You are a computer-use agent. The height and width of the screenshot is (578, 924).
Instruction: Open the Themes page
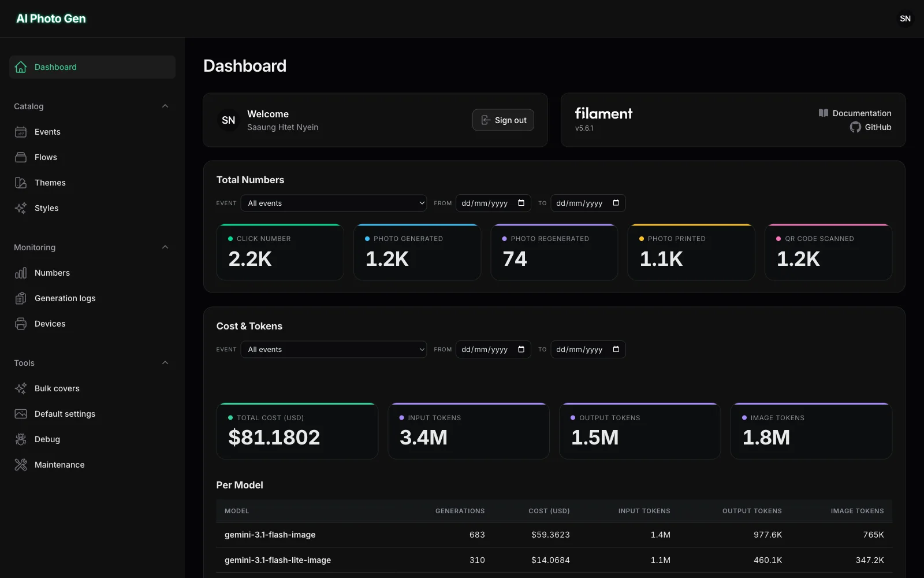tap(92, 183)
